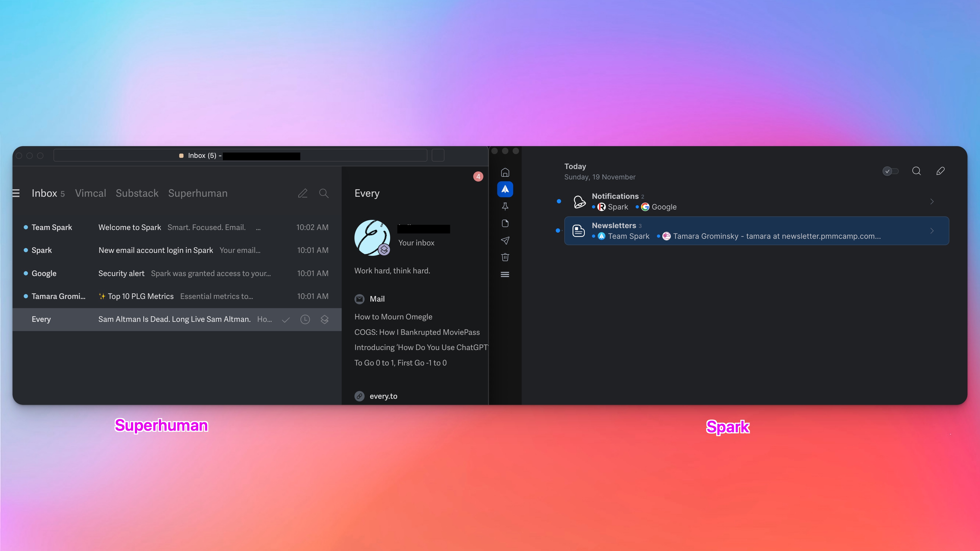Open the 'How to Mourn Omegle' email link
This screenshot has width=980, height=551.
pos(393,317)
